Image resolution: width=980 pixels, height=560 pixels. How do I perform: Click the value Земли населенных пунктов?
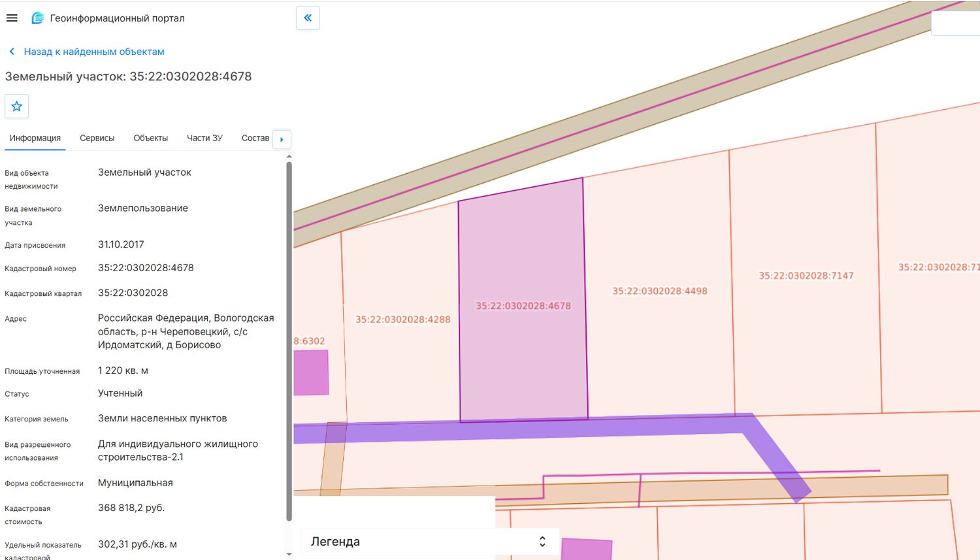pos(163,418)
